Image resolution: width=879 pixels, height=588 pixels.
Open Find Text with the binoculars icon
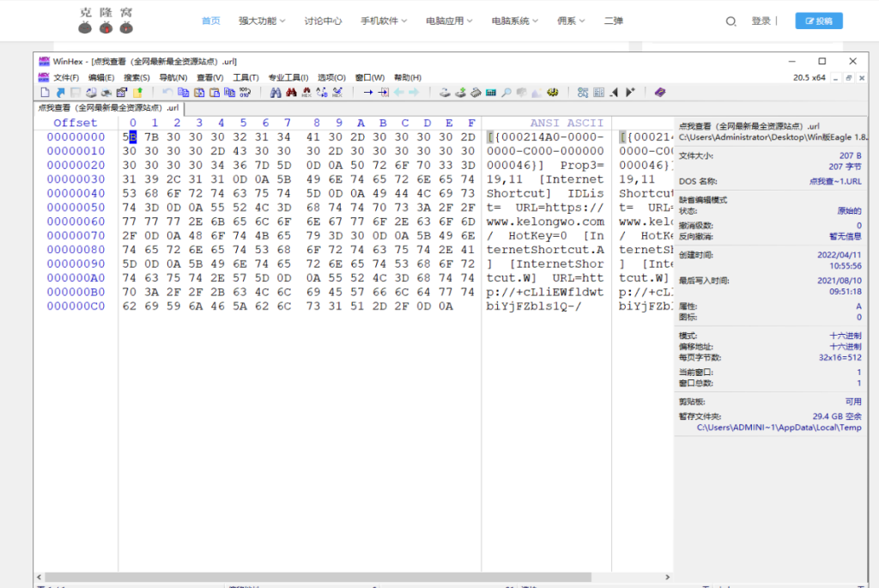click(276, 92)
